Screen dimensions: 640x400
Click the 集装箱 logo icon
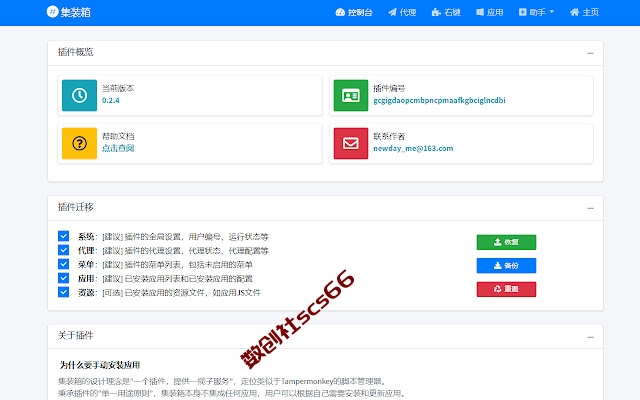53,12
